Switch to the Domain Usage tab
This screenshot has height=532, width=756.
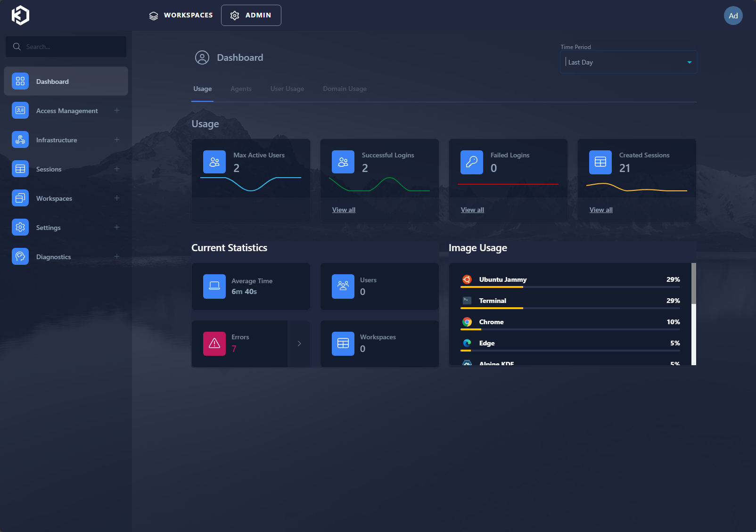click(x=345, y=89)
